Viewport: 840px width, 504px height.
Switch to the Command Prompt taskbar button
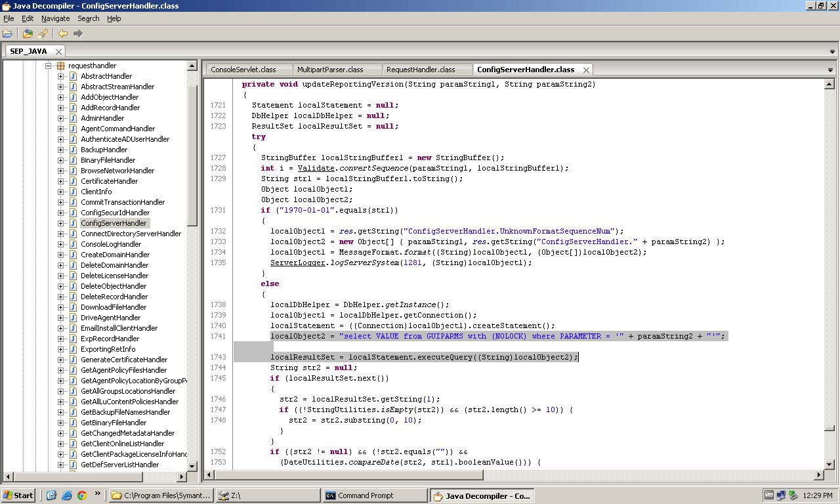coord(375,495)
